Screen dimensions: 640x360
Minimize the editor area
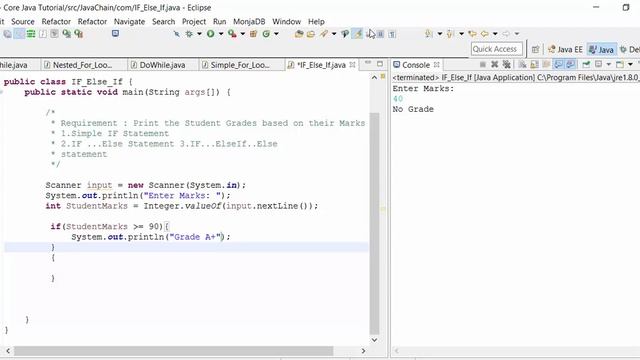[368, 63]
